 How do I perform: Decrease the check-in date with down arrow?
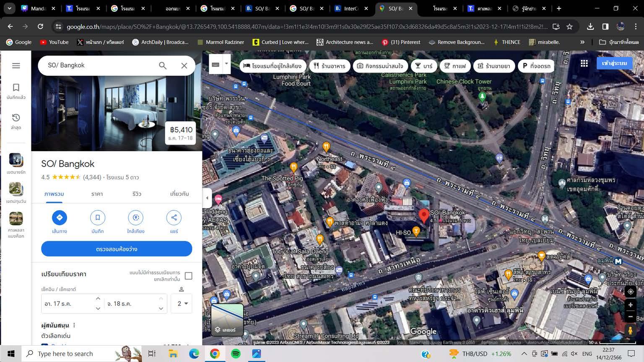[x=98, y=308]
